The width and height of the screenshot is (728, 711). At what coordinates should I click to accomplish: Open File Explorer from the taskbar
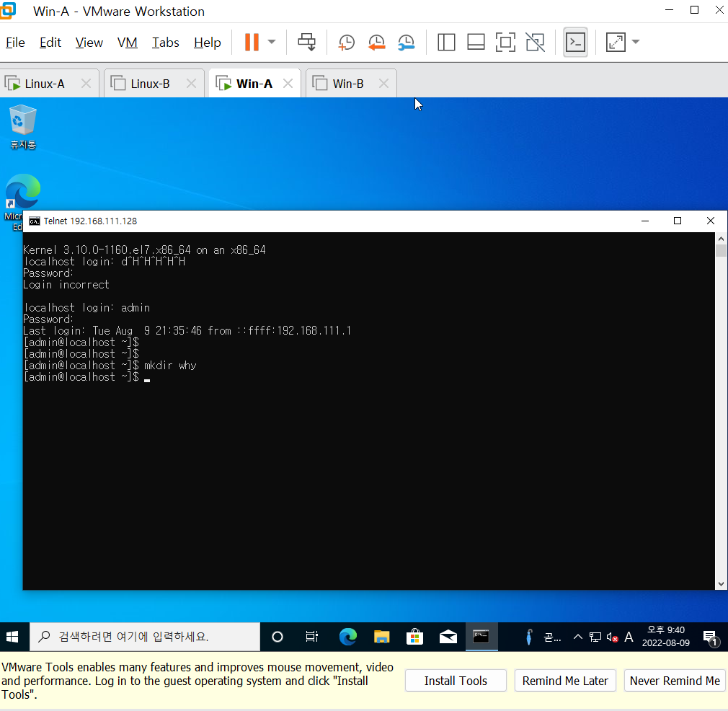381,637
